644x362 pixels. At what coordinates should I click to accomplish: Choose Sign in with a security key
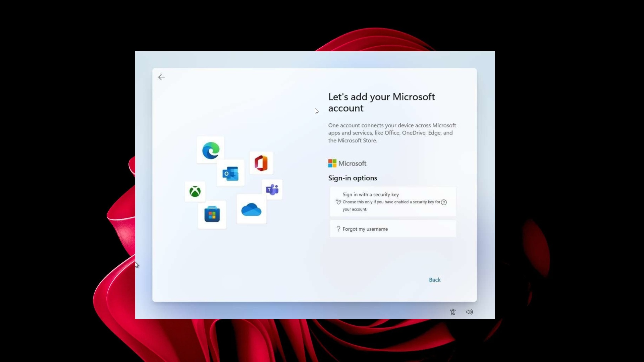(393, 201)
